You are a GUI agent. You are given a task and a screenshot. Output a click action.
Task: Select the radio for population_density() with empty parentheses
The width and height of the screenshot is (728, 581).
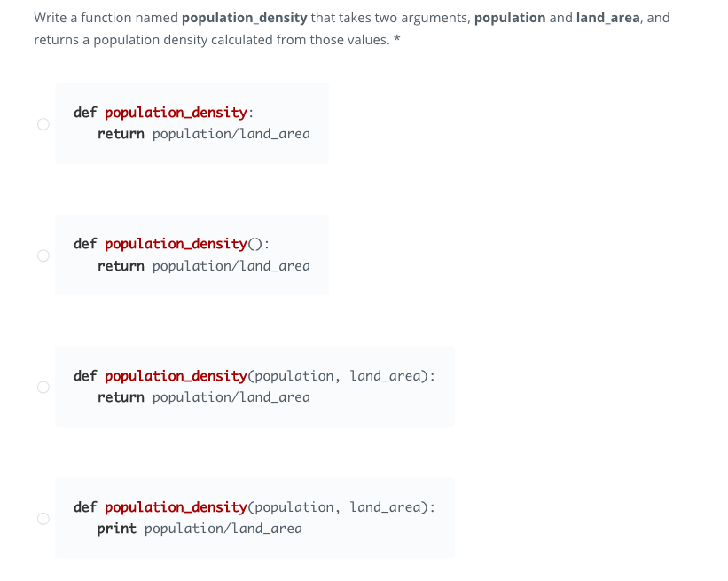[x=43, y=255]
